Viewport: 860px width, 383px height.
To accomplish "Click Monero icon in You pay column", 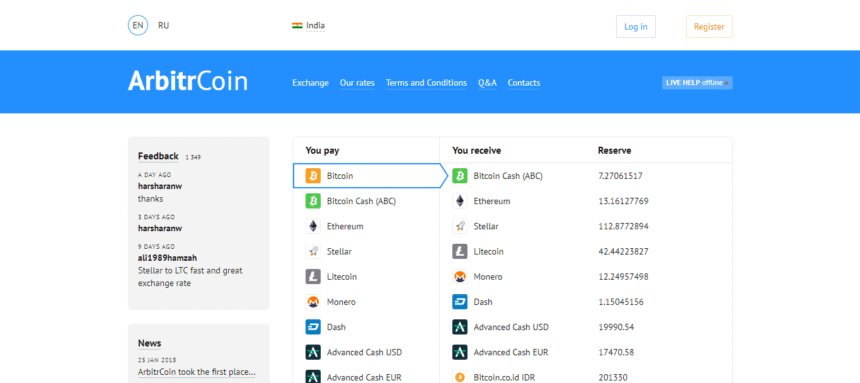I will tap(313, 302).
